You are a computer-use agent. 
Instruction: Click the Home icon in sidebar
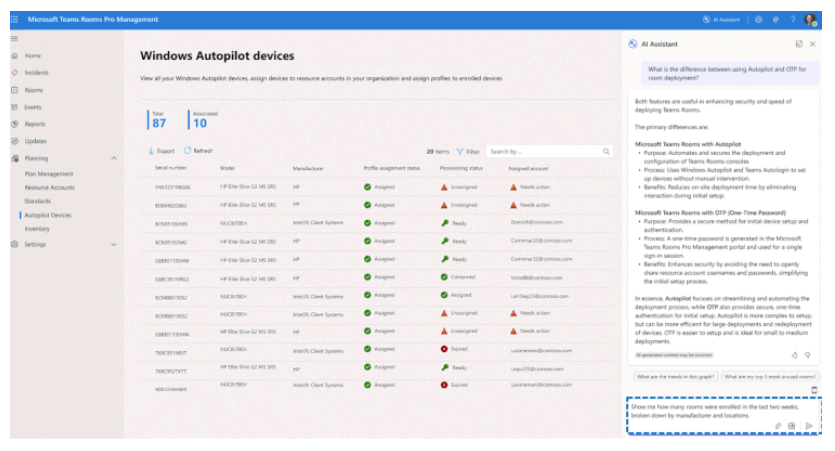pos(15,55)
